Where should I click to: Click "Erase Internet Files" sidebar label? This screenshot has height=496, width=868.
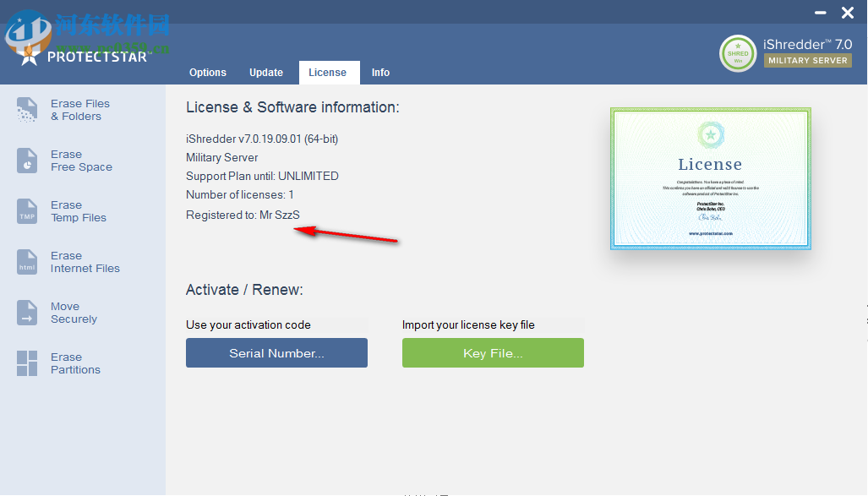coord(85,262)
